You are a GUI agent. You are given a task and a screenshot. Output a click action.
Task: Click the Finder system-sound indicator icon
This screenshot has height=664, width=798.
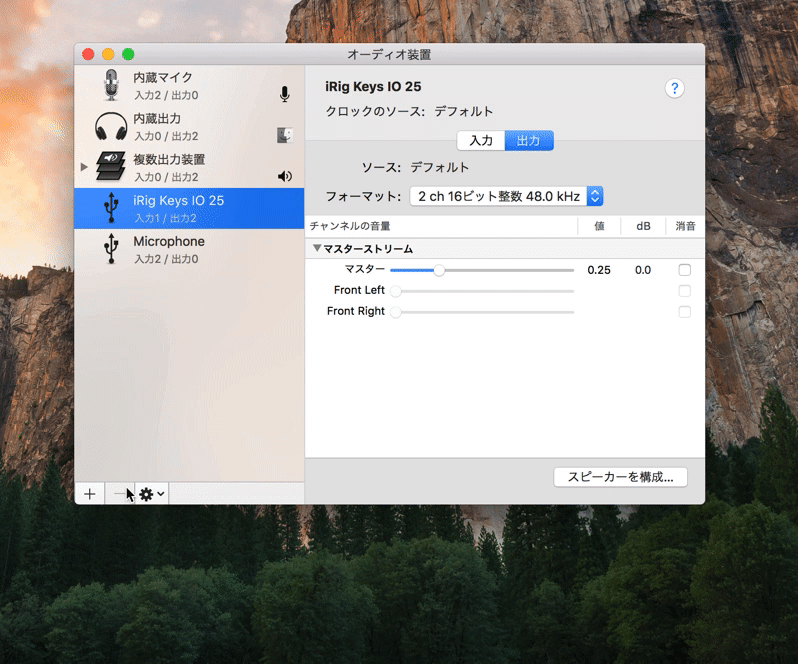tap(284, 135)
